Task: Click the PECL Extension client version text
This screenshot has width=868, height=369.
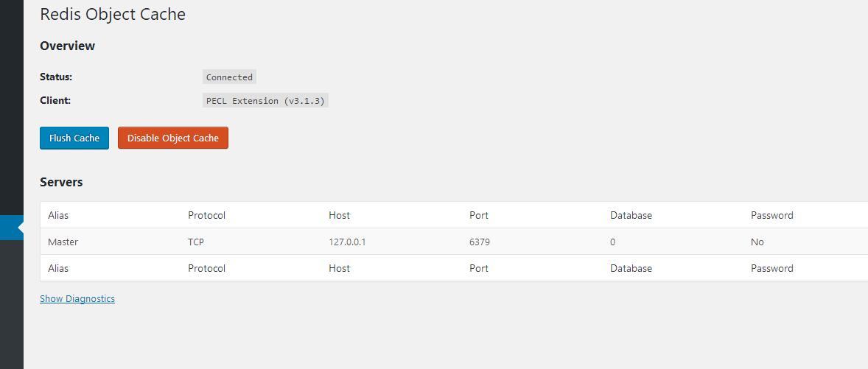Action: tap(266, 101)
